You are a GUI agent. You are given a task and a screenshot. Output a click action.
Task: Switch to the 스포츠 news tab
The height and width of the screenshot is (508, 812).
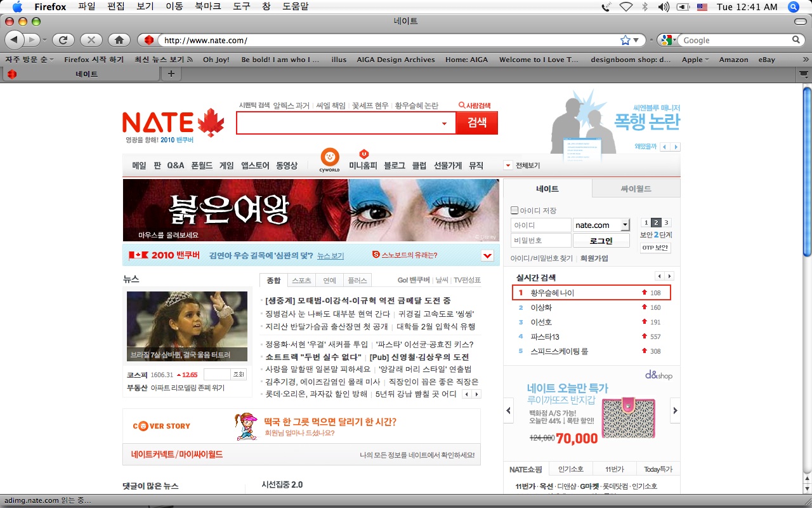(301, 280)
